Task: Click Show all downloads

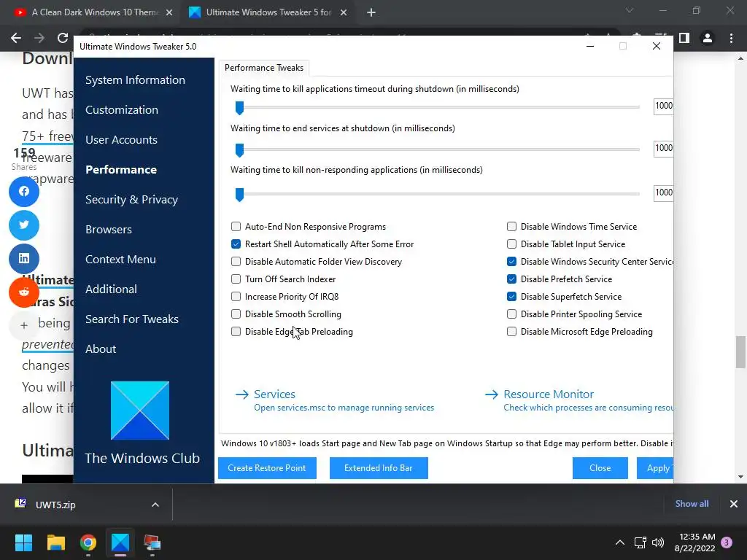Action: 692,504
